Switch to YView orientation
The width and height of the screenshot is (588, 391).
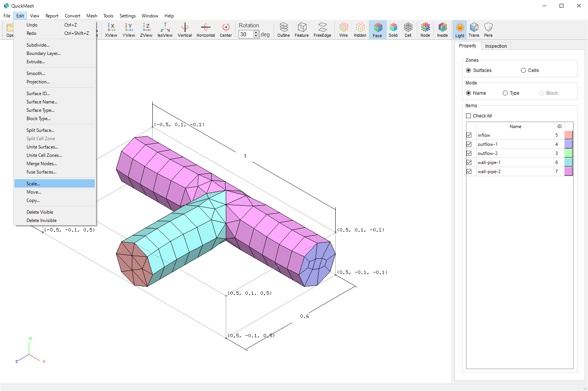pyautogui.click(x=128, y=30)
